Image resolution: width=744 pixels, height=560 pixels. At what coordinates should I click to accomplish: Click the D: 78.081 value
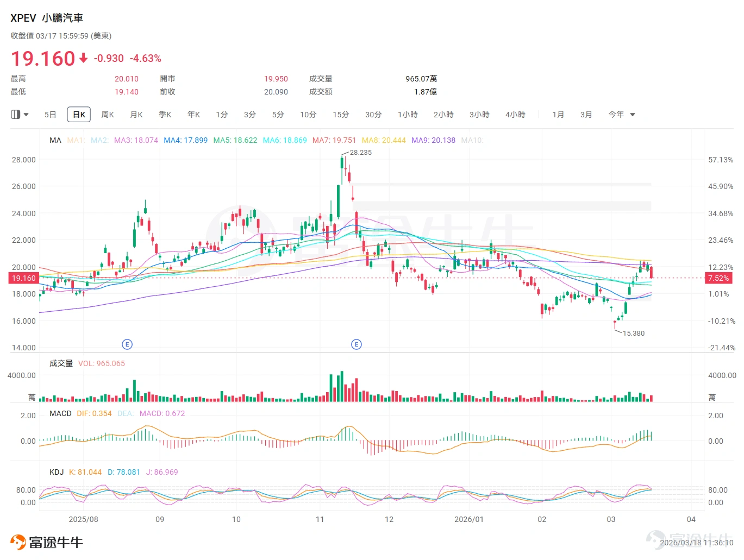(123, 472)
